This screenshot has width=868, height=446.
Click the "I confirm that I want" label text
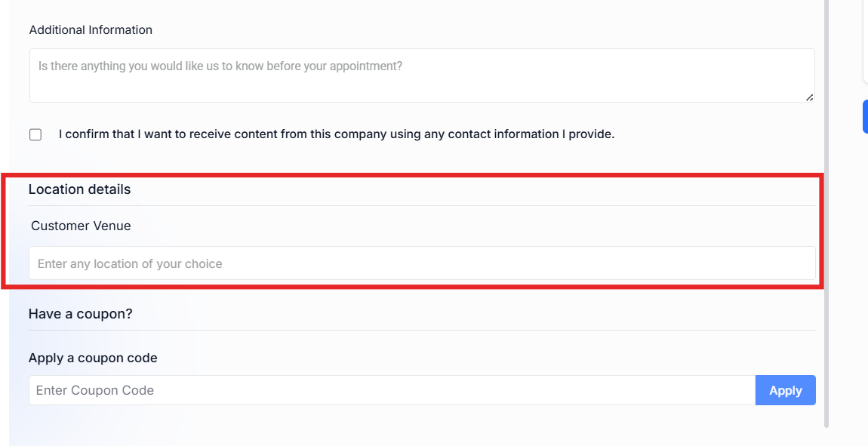(x=337, y=134)
